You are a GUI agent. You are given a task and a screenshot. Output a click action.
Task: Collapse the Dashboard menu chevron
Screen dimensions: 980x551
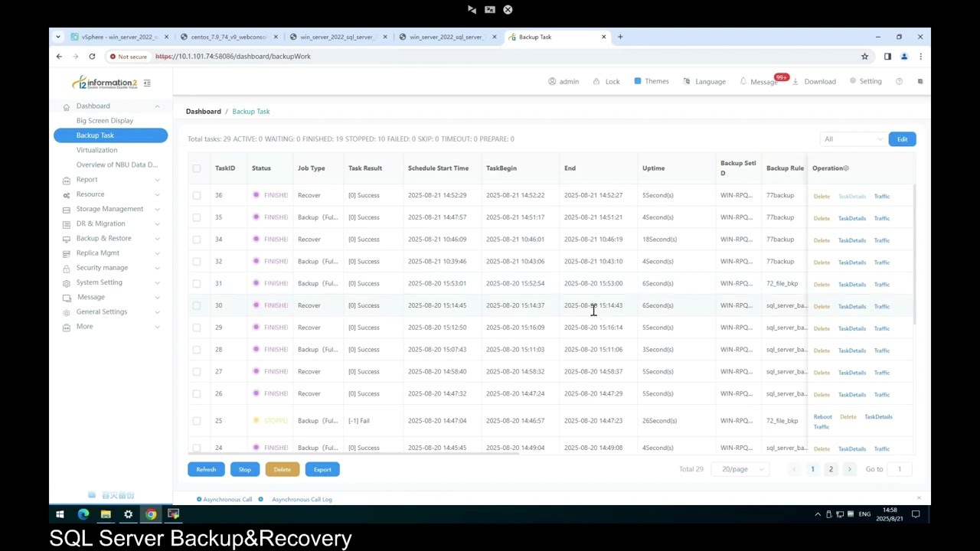tap(157, 106)
